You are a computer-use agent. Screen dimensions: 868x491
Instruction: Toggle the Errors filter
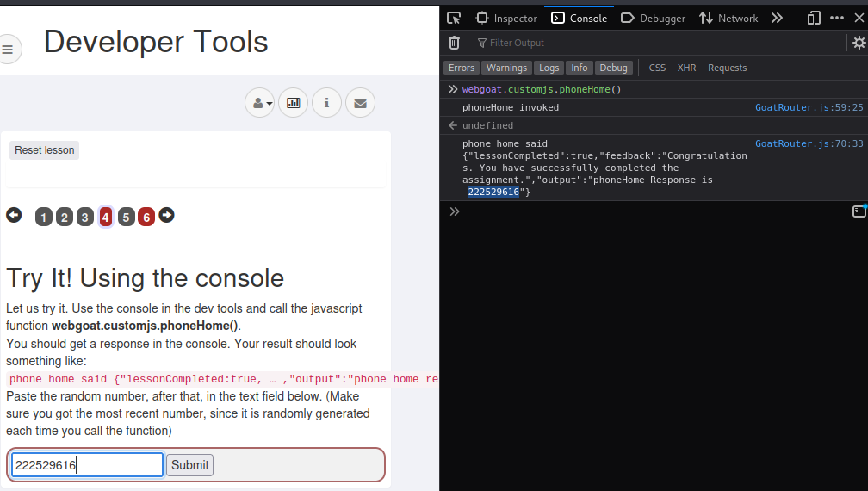[x=461, y=68]
